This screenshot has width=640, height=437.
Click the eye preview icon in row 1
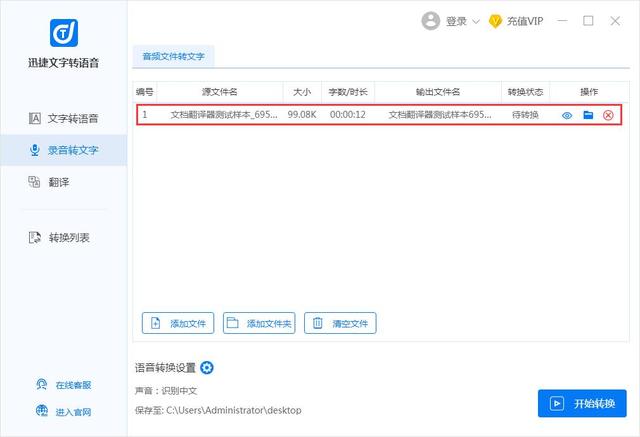tap(567, 115)
